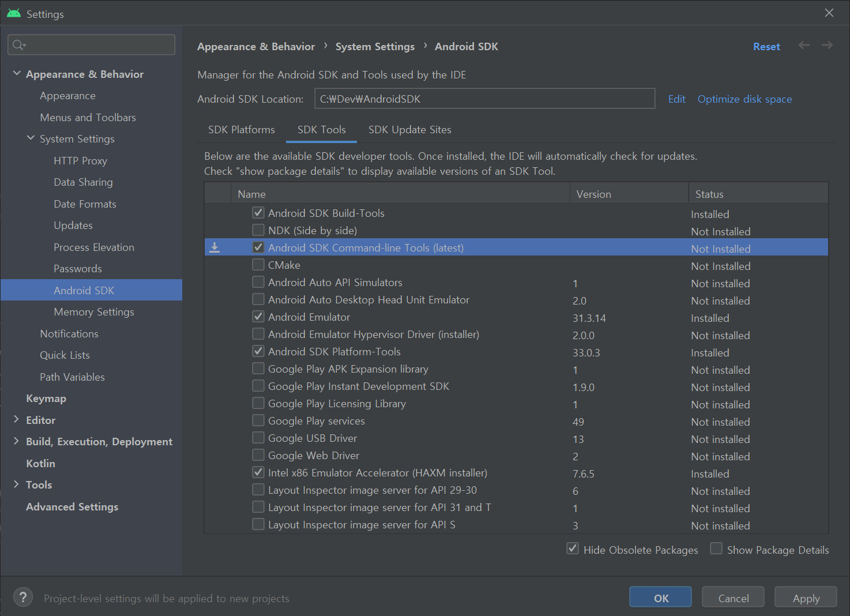Collapse the Appearance & Behavior section
The image size is (850, 616).
pyautogui.click(x=17, y=74)
